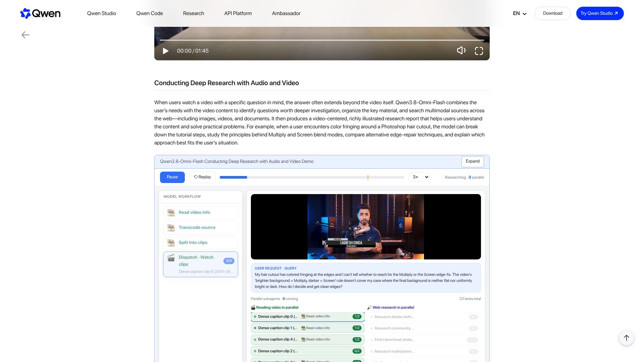
Task: Click Try Qwen Studio button
Action: [600, 13]
